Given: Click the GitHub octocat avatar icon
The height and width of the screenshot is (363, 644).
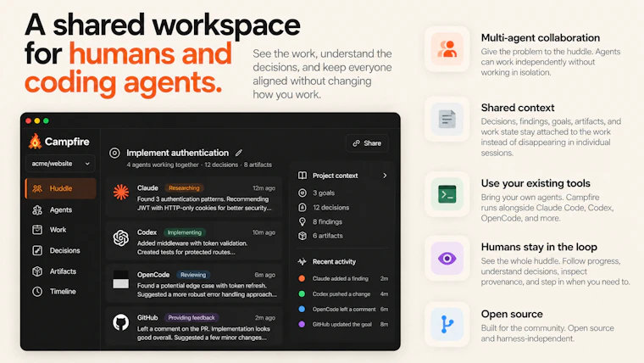Looking at the screenshot, I should pyautogui.click(x=120, y=322).
